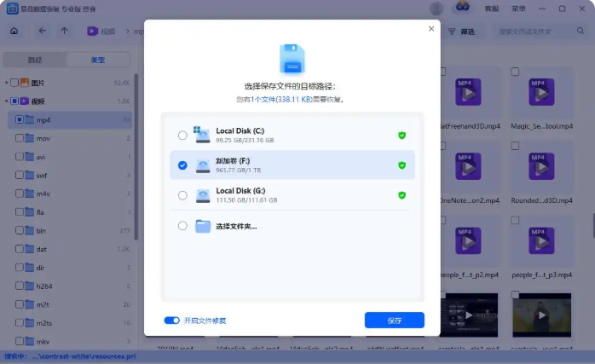
Task: Open the 客服 menu in title bar
Action: 491,9
